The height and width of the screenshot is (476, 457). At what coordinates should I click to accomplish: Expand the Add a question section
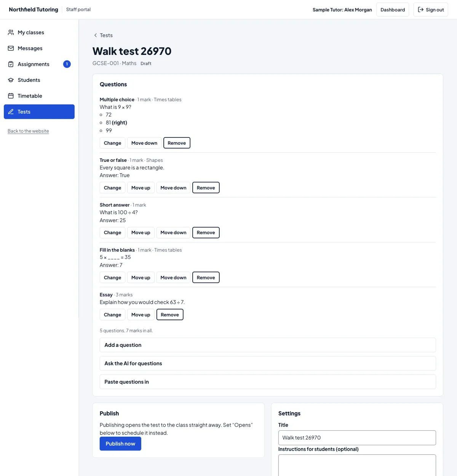[x=268, y=345]
